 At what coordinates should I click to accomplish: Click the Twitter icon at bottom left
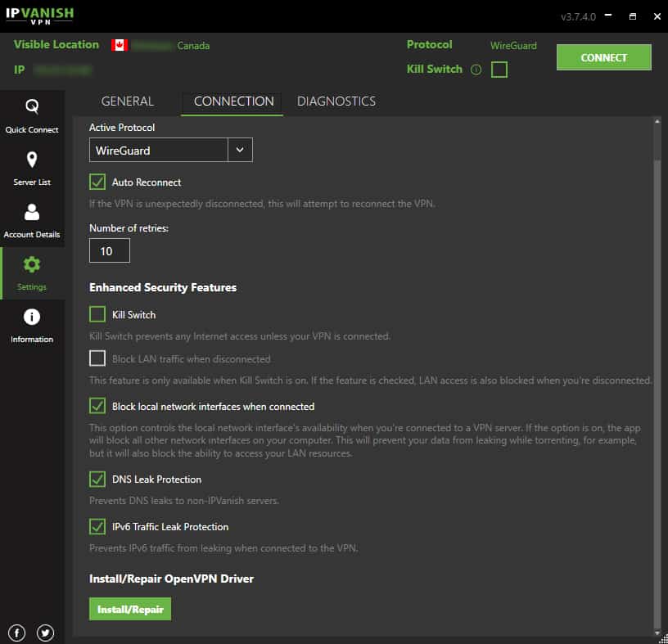pyautogui.click(x=45, y=632)
